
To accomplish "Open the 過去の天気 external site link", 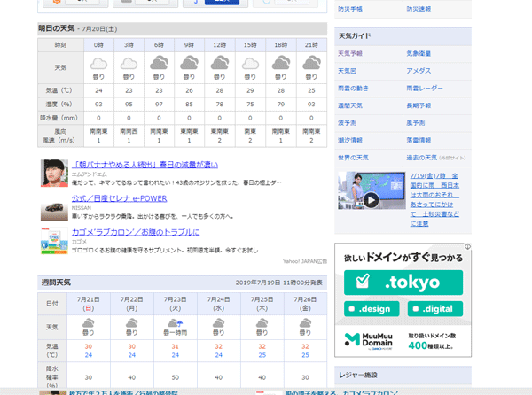I will click(x=422, y=158).
